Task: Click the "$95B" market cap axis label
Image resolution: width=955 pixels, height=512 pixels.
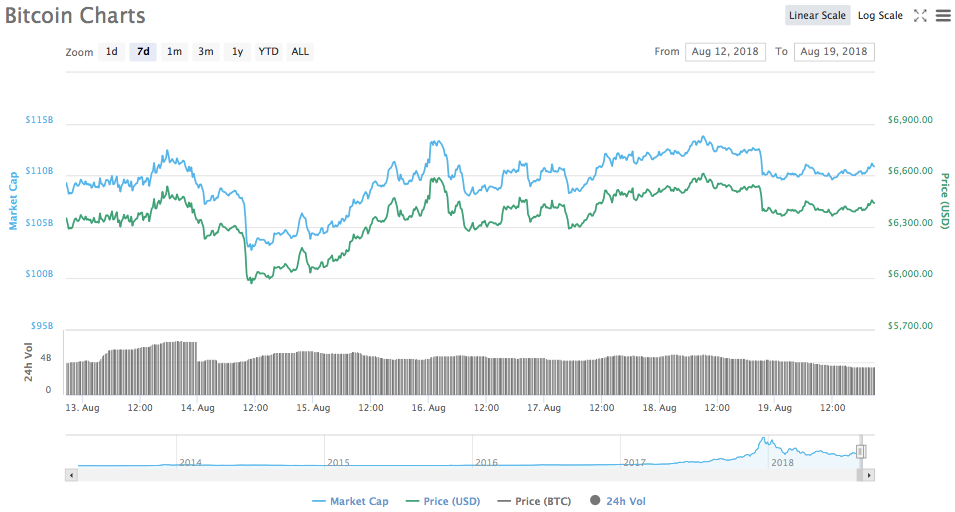Action: 42,326
